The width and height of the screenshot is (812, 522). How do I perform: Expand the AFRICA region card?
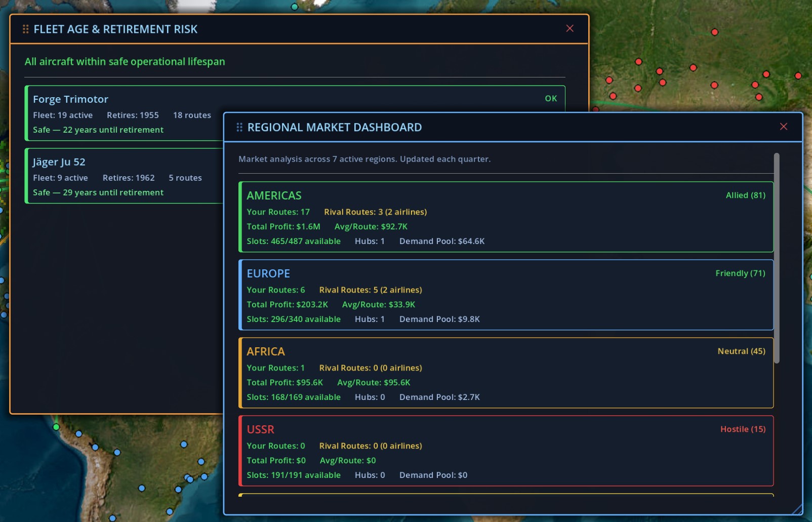(x=505, y=373)
